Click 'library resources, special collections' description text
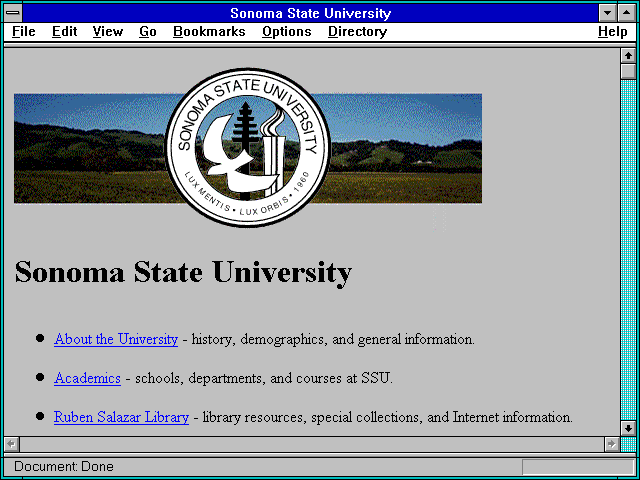 pos(387,417)
